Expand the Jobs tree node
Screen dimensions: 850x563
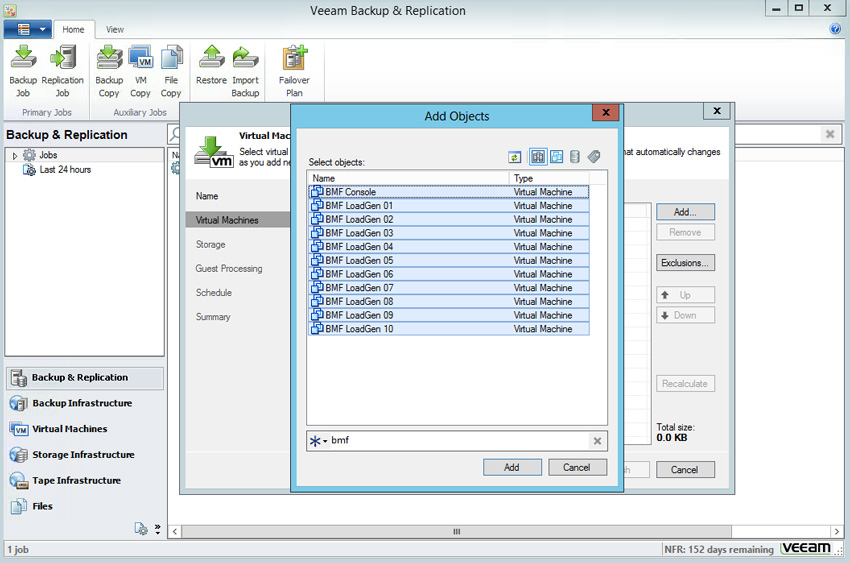tap(15, 156)
